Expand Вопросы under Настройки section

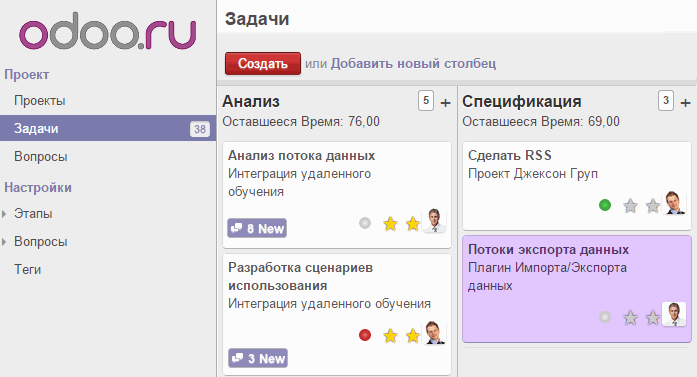[x=4, y=242]
